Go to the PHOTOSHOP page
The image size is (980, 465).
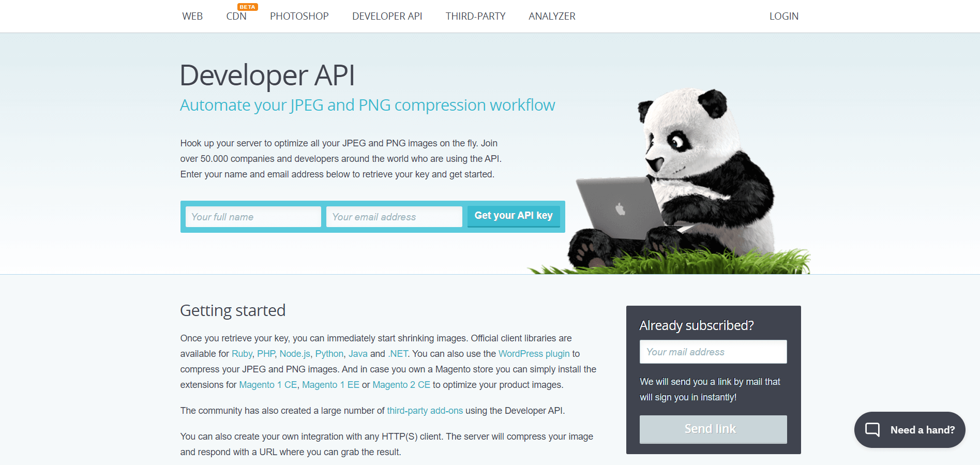(x=299, y=16)
